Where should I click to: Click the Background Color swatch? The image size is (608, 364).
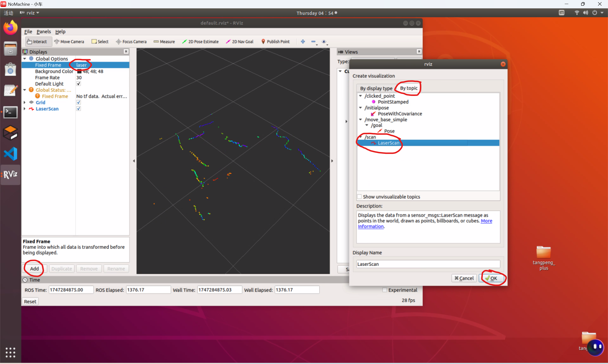pos(79,71)
